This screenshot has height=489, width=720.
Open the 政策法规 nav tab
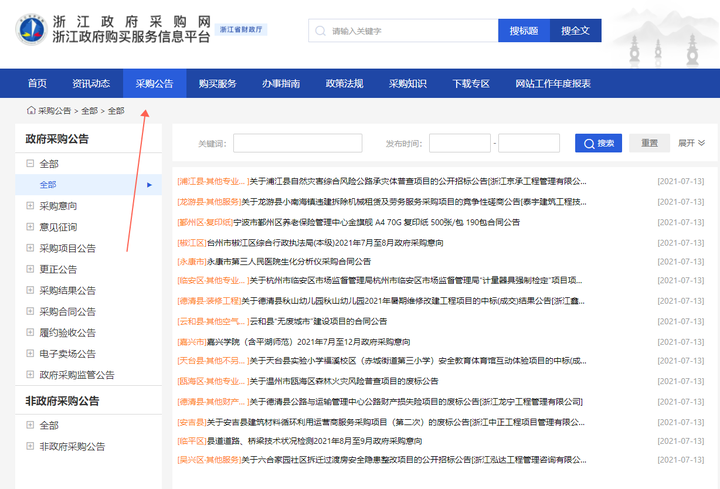coord(344,84)
